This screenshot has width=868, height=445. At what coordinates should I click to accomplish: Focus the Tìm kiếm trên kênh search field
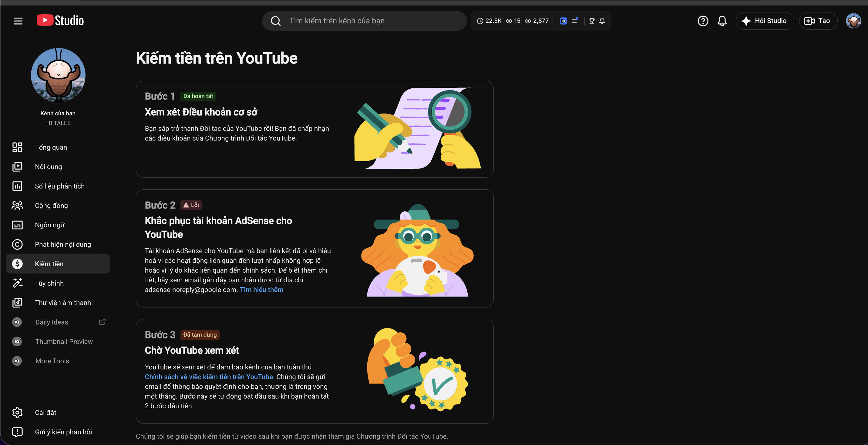pyautogui.click(x=364, y=21)
